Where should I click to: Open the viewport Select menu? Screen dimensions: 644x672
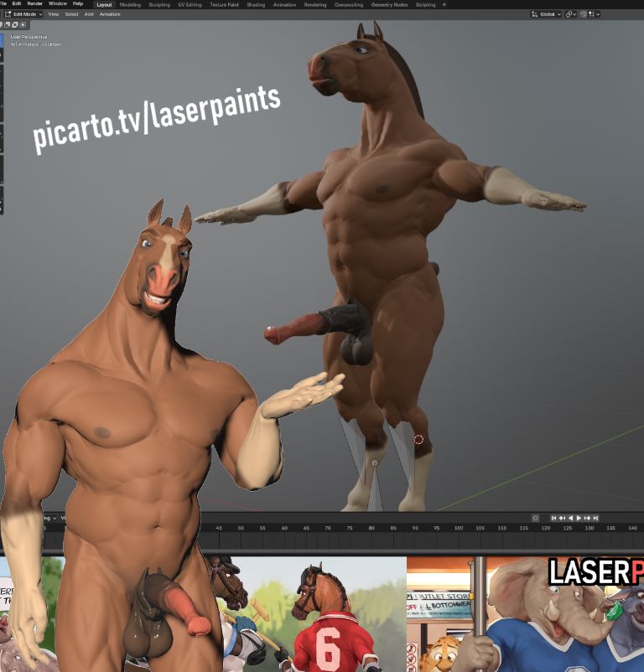[71, 14]
